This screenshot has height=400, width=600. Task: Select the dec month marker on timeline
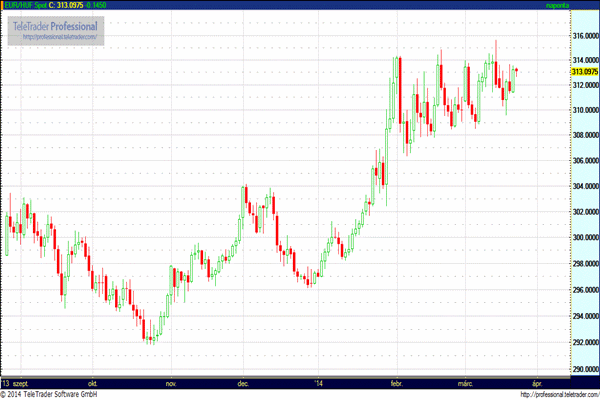tap(243, 383)
